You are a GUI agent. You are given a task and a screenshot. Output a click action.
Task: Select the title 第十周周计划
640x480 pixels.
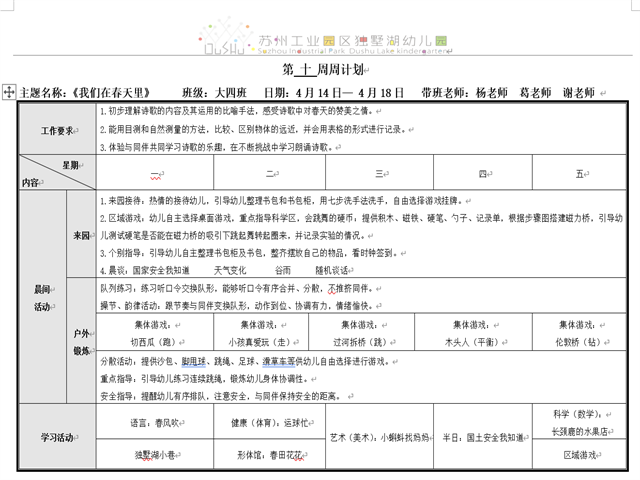pyautogui.click(x=324, y=69)
